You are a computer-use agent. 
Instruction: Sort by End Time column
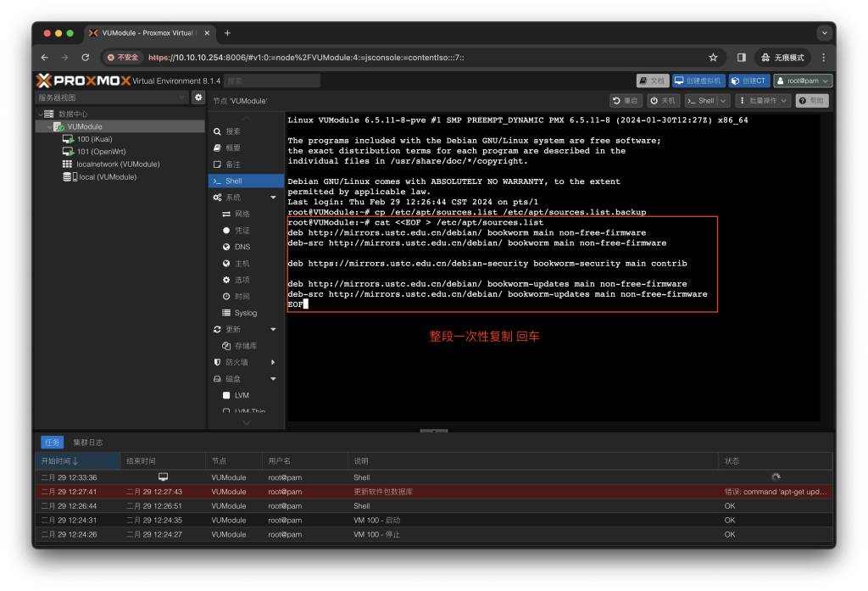162,461
